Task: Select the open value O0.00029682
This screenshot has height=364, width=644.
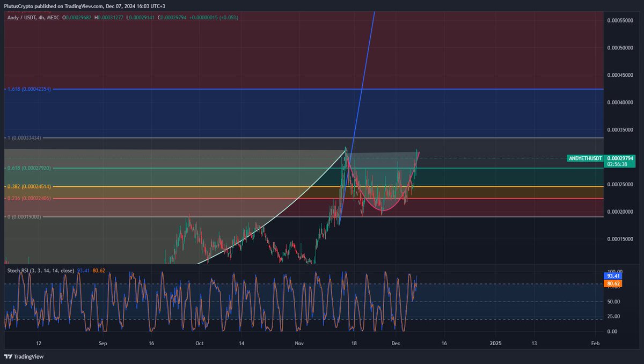Action: tap(77, 18)
